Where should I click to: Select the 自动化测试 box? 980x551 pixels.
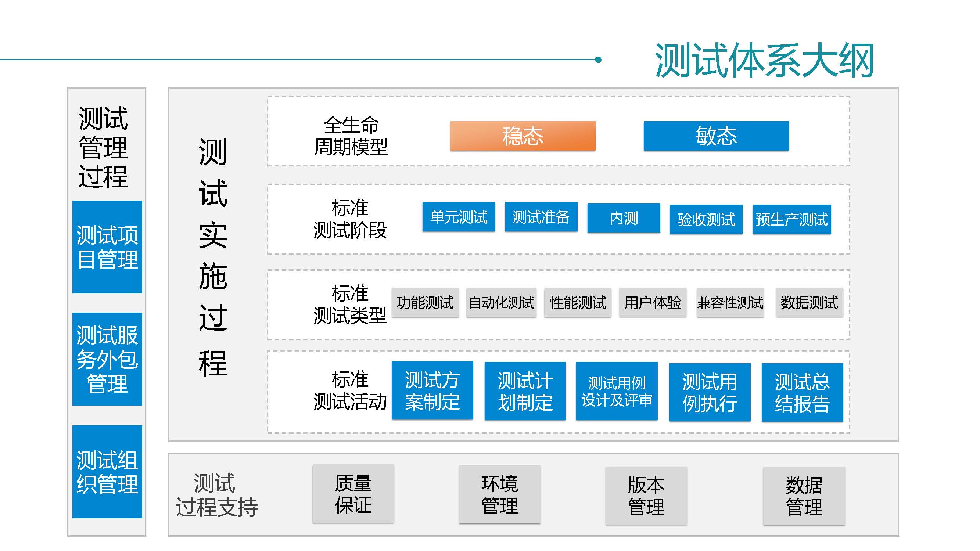click(501, 302)
